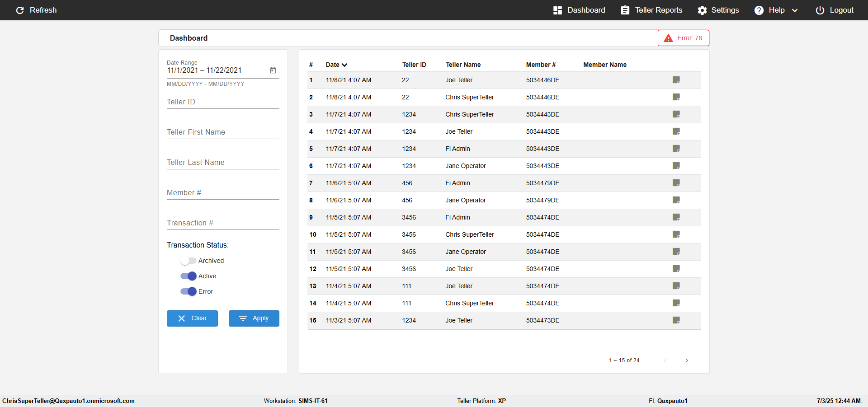The height and width of the screenshot is (407, 868).
Task: Open note icon for row 14
Action: (x=676, y=303)
